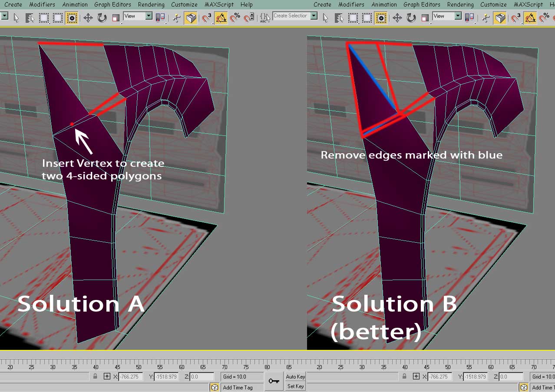555x392 pixels.
Task: Toggle right-hand Absolute/Offset transform mode icon
Action: pyautogui.click(x=416, y=376)
